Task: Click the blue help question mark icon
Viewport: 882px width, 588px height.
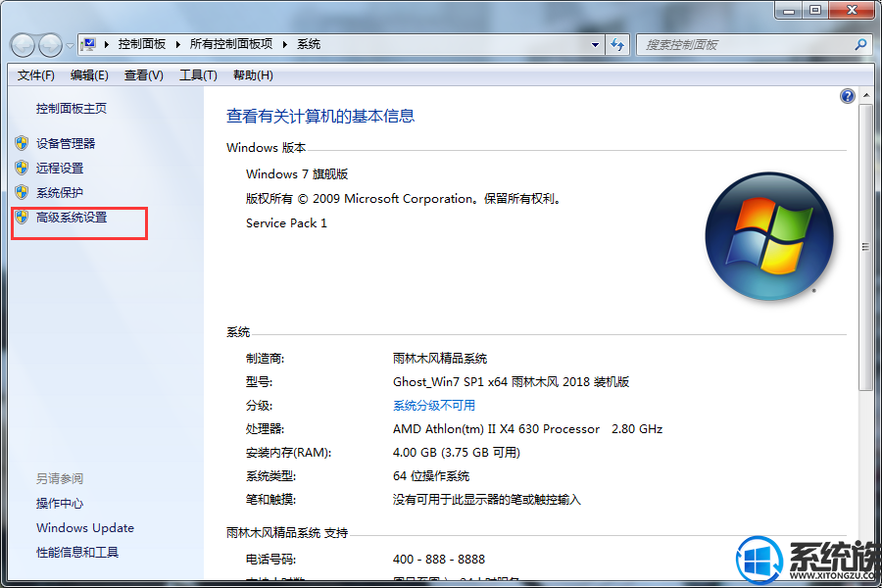Action: point(848,96)
